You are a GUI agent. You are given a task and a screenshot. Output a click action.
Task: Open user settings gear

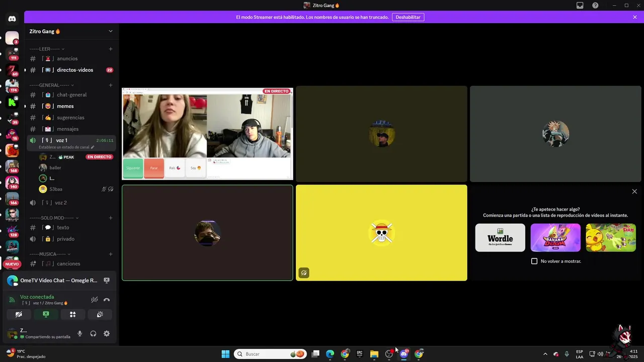pyautogui.click(x=107, y=333)
